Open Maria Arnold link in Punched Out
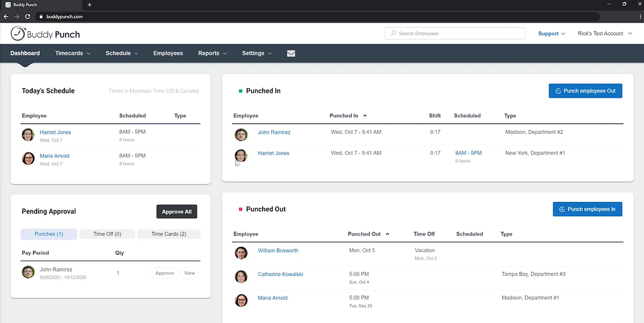Screen dimensions: 644x323 coord(272,298)
